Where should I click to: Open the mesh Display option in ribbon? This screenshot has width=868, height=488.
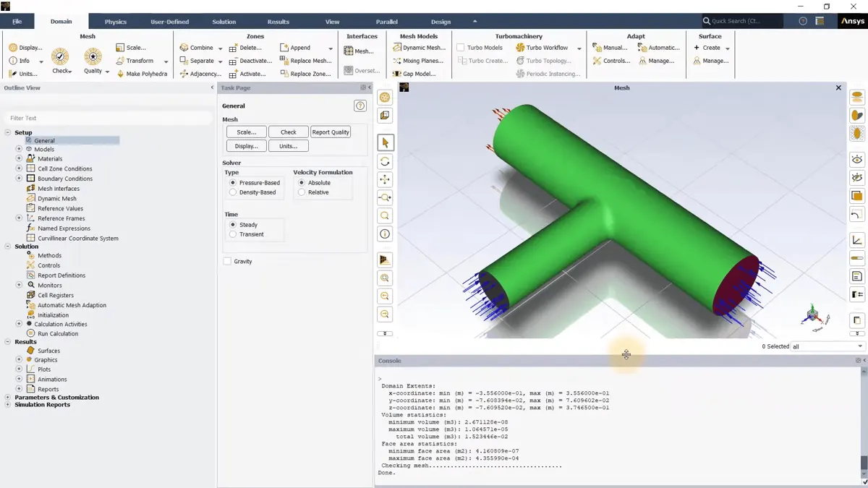click(x=25, y=48)
